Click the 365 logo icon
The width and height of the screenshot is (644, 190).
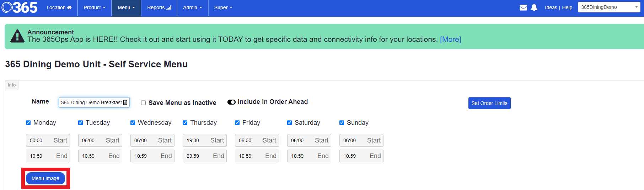coord(20,7)
